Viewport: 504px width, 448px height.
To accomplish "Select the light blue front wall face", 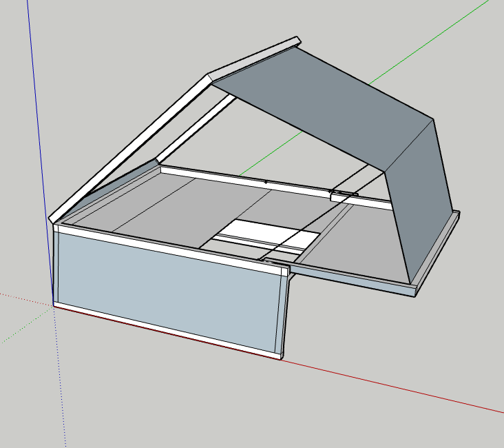I will [167, 292].
